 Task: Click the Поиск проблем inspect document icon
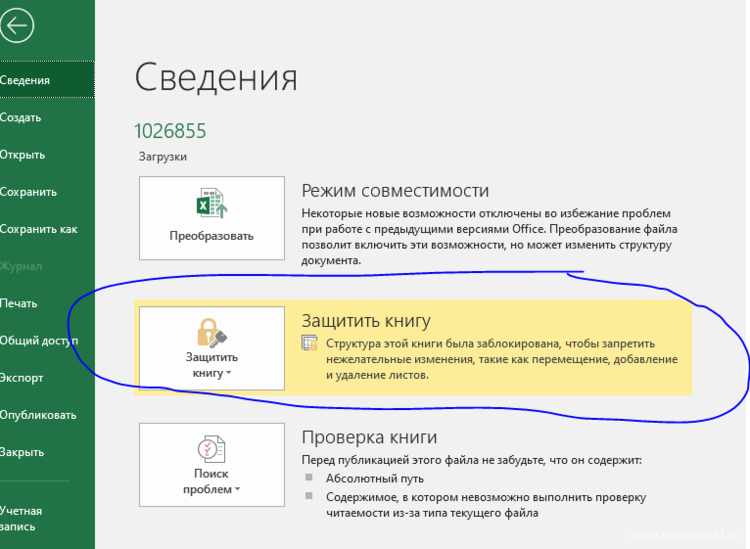pyautogui.click(x=211, y=449)
